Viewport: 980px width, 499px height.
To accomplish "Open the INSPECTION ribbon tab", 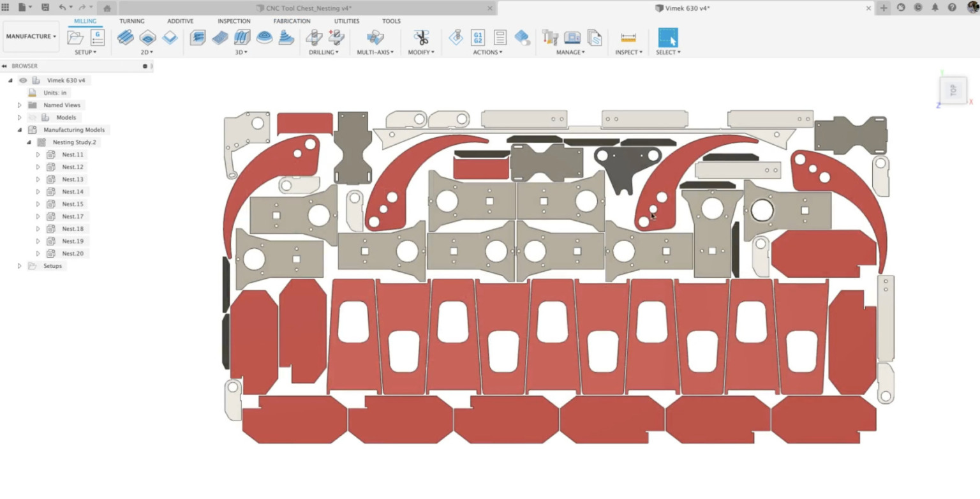I will pyautogui.click(x=234, y=20).
